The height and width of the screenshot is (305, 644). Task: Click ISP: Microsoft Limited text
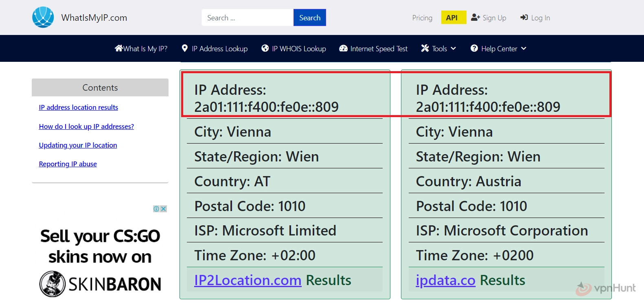tap(265, 231)
